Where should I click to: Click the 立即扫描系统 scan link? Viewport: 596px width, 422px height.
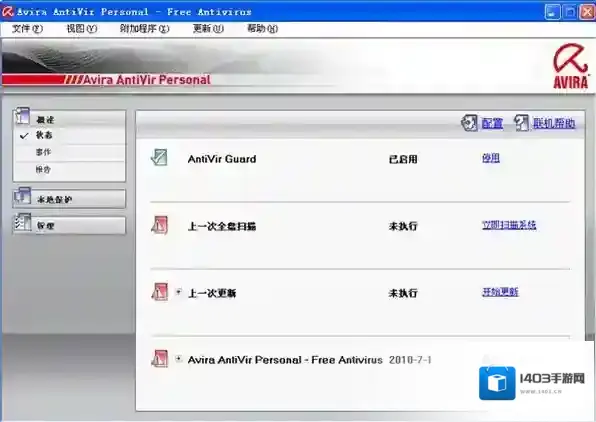(509, 225)
